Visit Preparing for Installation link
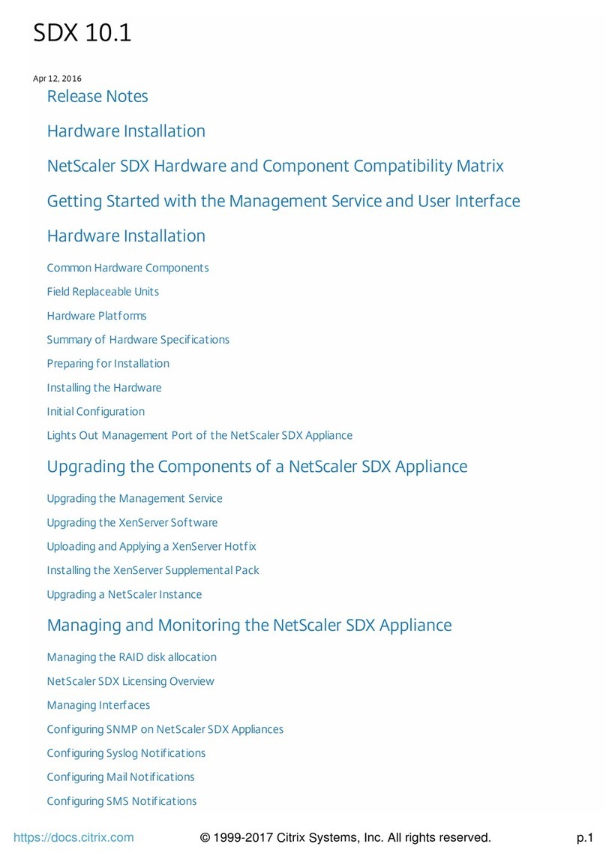Viewport: 606px width, 868px height. (x=108, y=364)
